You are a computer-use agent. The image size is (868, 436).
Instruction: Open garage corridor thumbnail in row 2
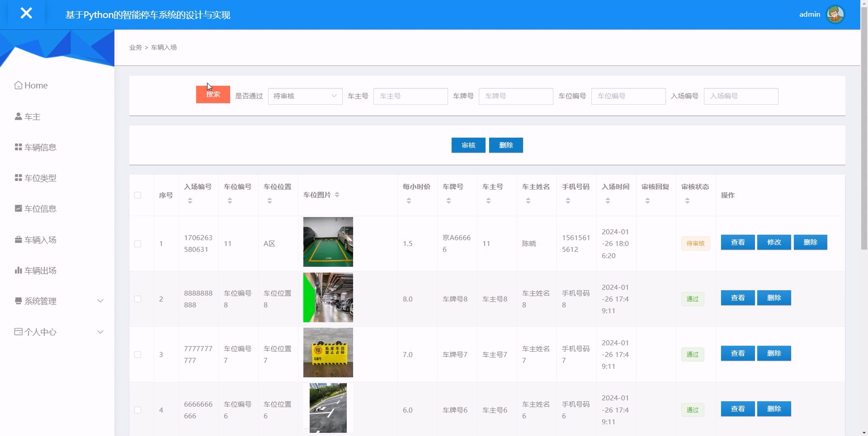point(328,297)
